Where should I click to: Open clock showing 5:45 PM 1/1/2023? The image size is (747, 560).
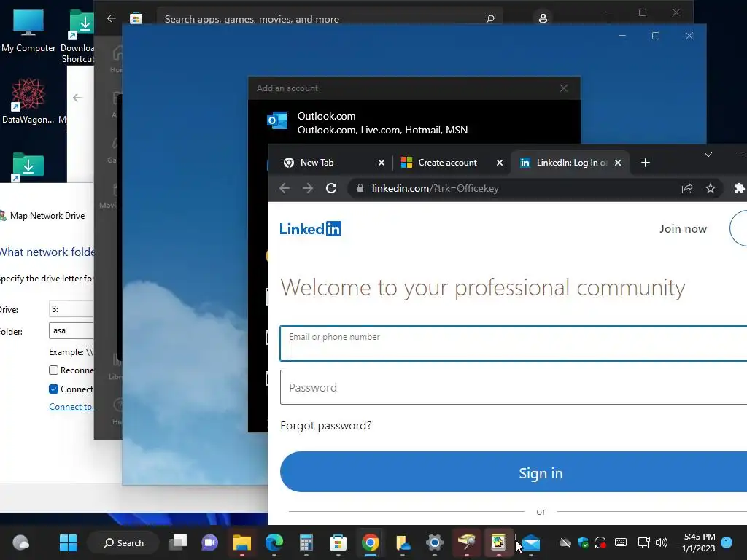click(x=698, y=542)
